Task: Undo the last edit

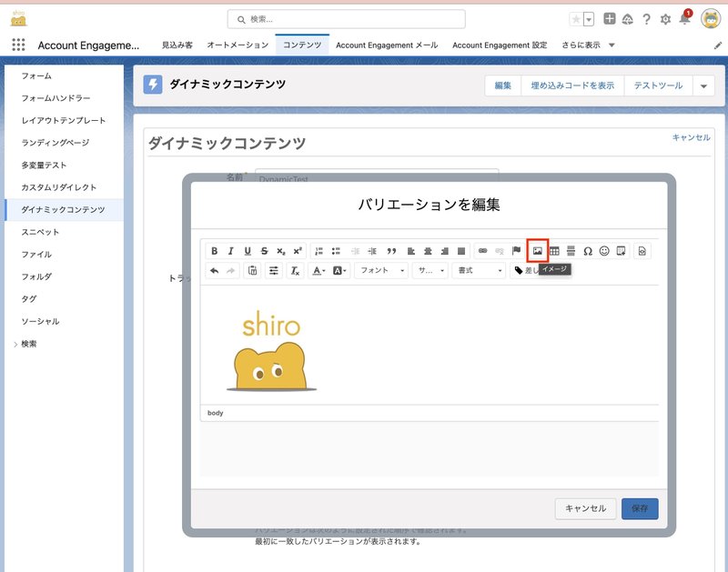Action: tap(214, 270)
